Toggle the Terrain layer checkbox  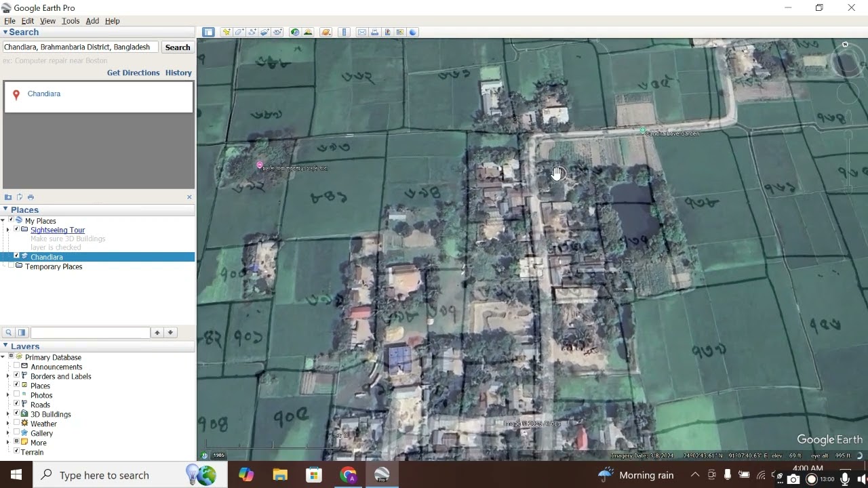[17, 451]
